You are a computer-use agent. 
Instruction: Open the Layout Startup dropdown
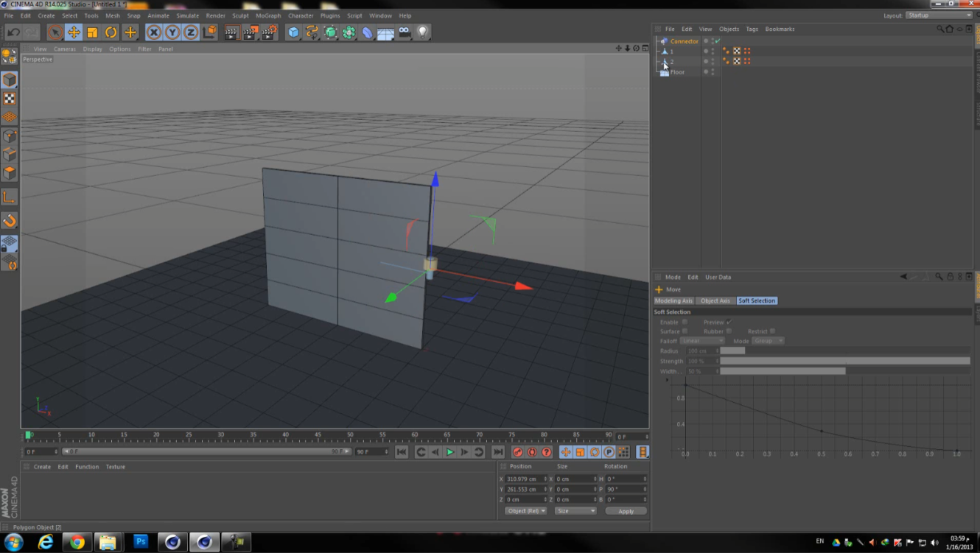pos(939,15)
